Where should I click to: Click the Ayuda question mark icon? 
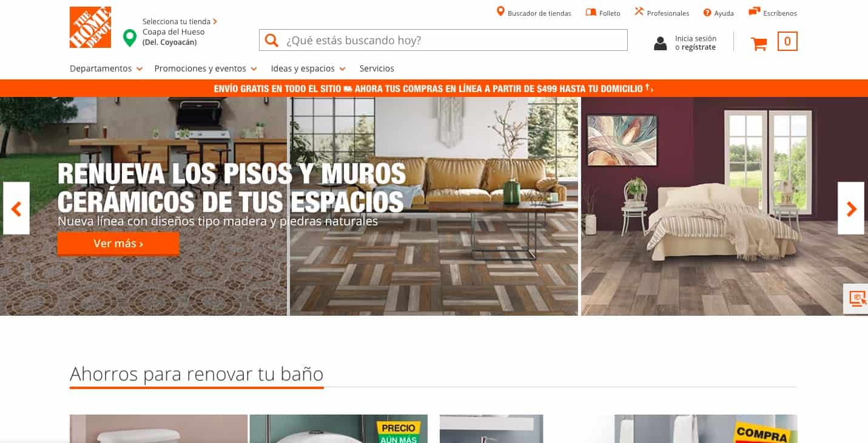click(707, 13)
